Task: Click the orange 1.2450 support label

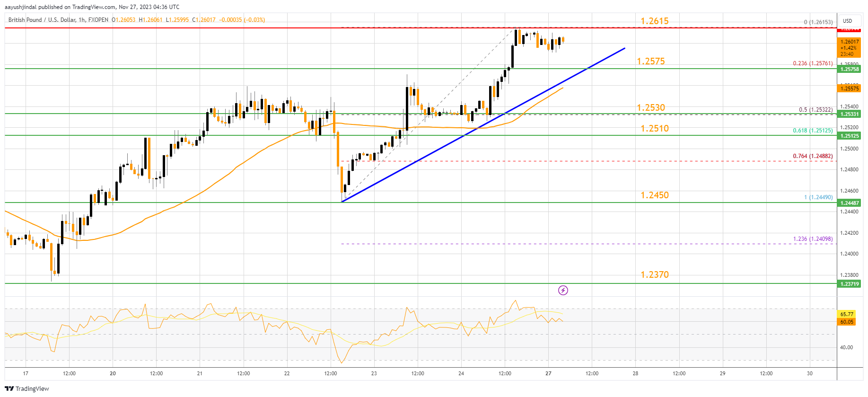Action: [x=655, y=195]
